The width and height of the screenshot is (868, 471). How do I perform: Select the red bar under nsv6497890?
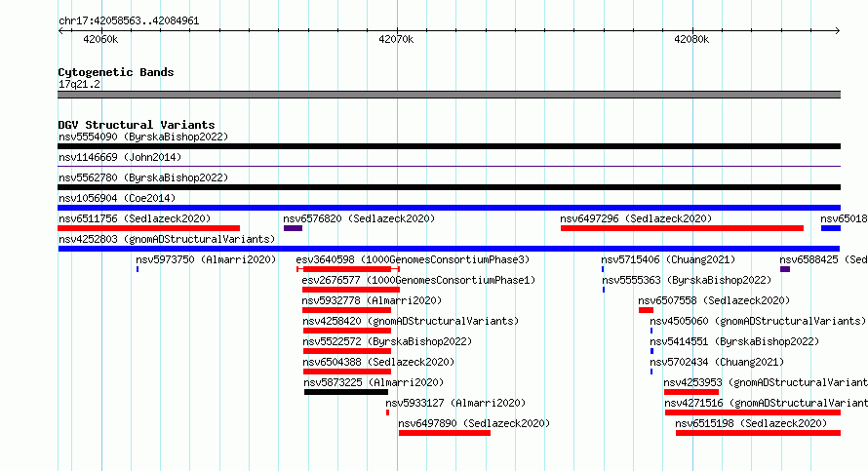point(445,433)
